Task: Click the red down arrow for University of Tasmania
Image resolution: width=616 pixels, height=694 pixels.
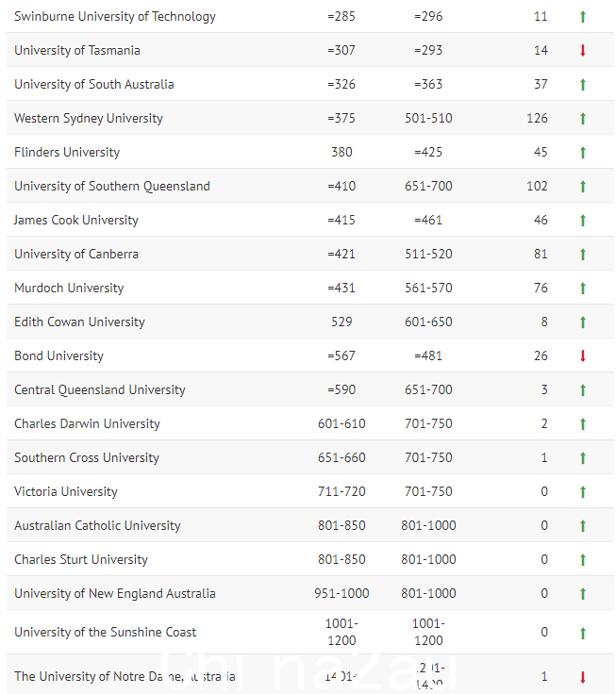Action: tap(583, 51)
